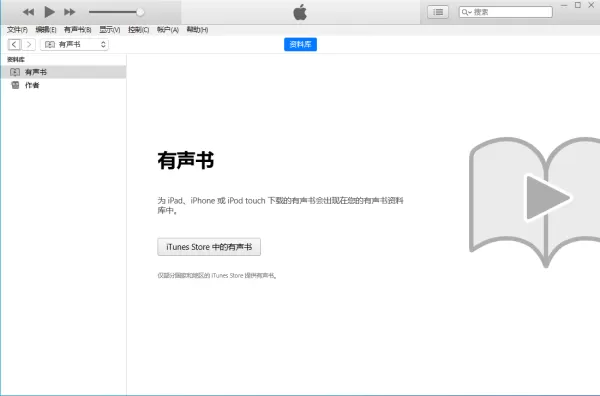Image resolution: width=600 pixels, height=396 pixels.
Task: Skip ahead with the fast-forward icon
Action: (x=69, y=12)
